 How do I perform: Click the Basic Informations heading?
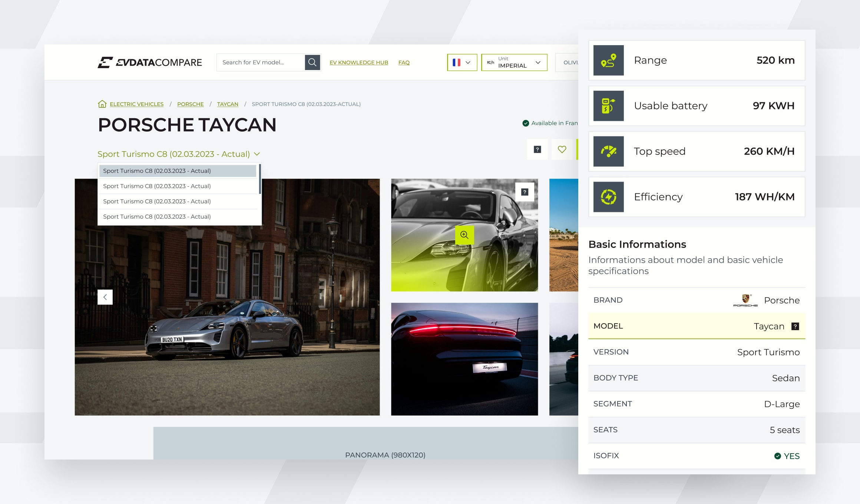tap(637, 244)
